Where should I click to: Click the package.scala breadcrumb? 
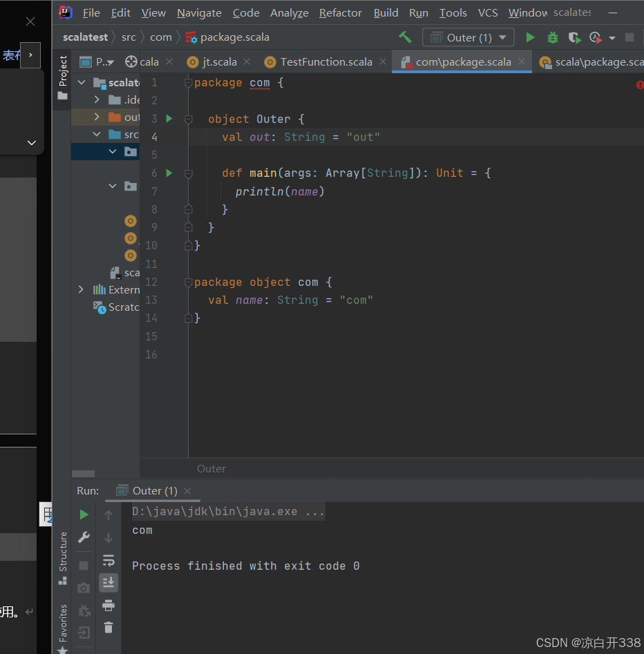tap(227, 37)
